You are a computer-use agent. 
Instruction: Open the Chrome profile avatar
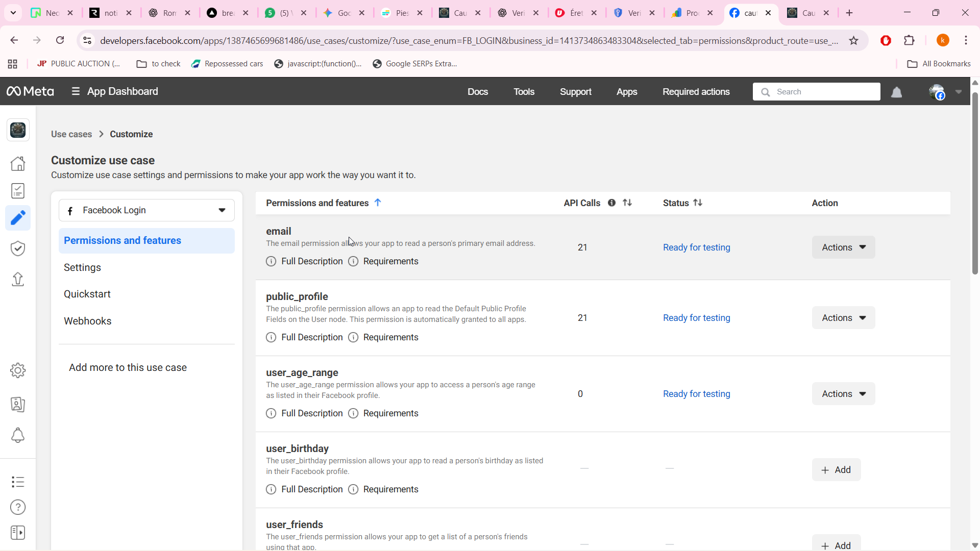point(943,40)
